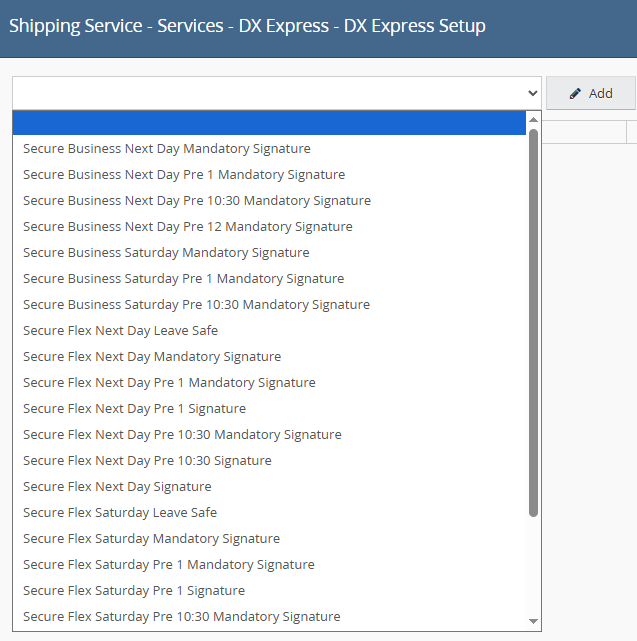637x641 pixels.
Task: Pick Secure Business Next Day Pre 10:30 Mandatory Signature
Action: pyautogui.click(x=197, y=201)
